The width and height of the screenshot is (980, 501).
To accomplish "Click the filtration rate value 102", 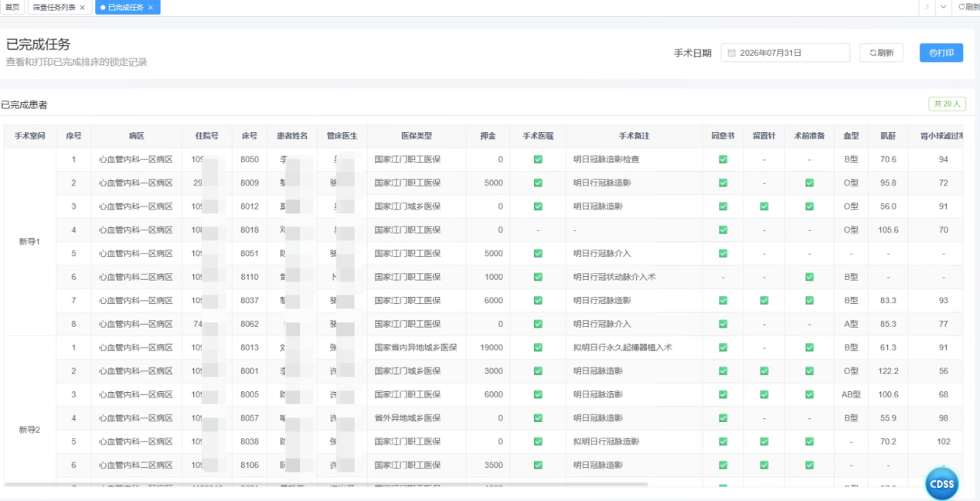I will [943, 441].
